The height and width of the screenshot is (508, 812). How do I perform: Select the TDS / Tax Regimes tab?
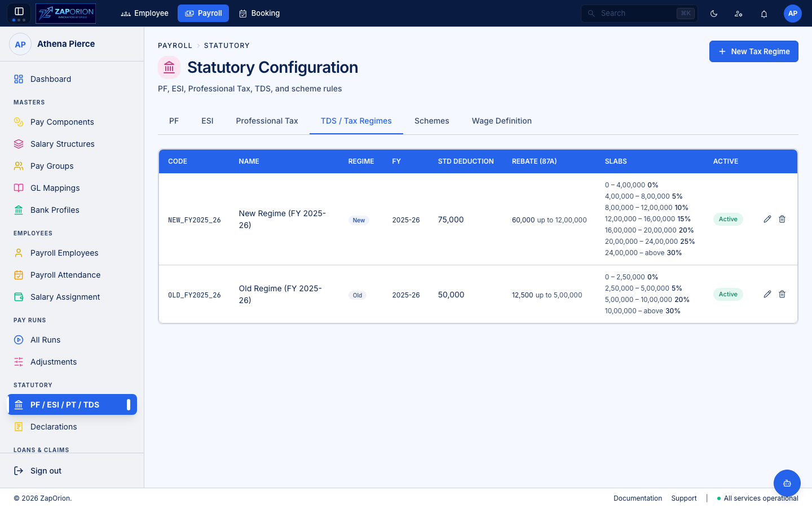point(356,121)
